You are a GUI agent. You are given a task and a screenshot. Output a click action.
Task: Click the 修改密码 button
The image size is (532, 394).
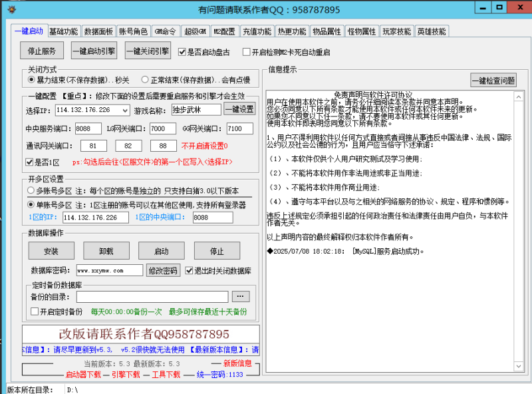pyautogui.click(x=163, y=270)
